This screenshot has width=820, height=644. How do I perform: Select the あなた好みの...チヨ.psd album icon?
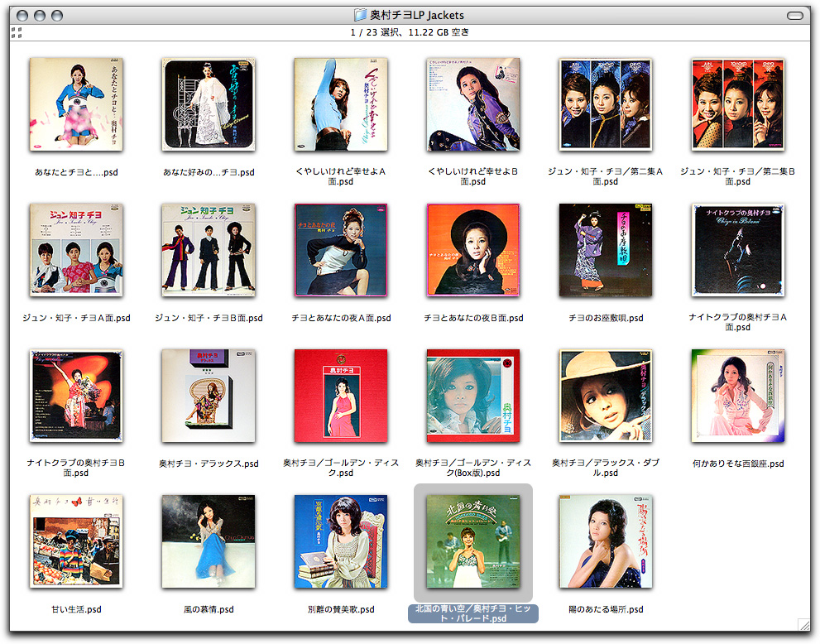pos(209,104)
